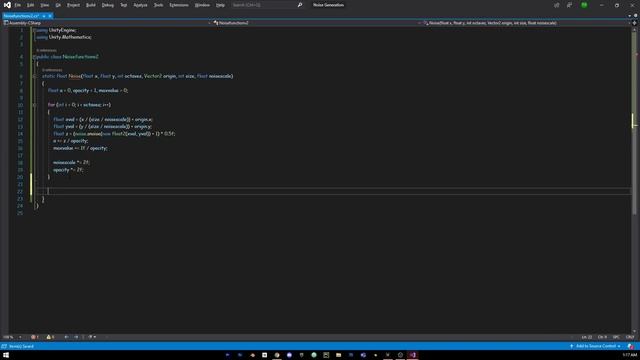Click the Visual Studio logo icon
640x360 pixels.
pos(7,5)
